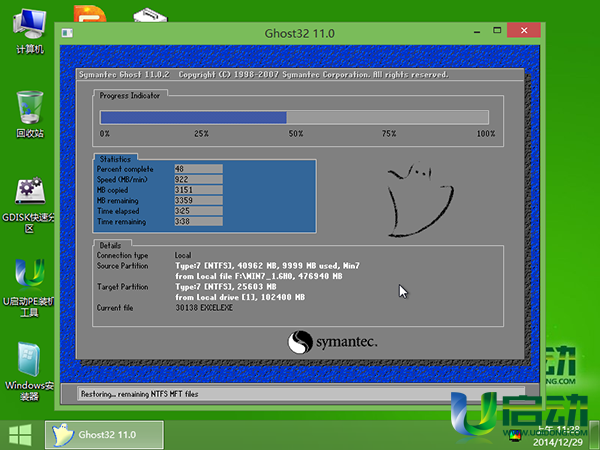This screenshot has height=450, width=600.
Task: Click target line 'Type:7 [NTFS], 25603 MB'
Action: 226,287
